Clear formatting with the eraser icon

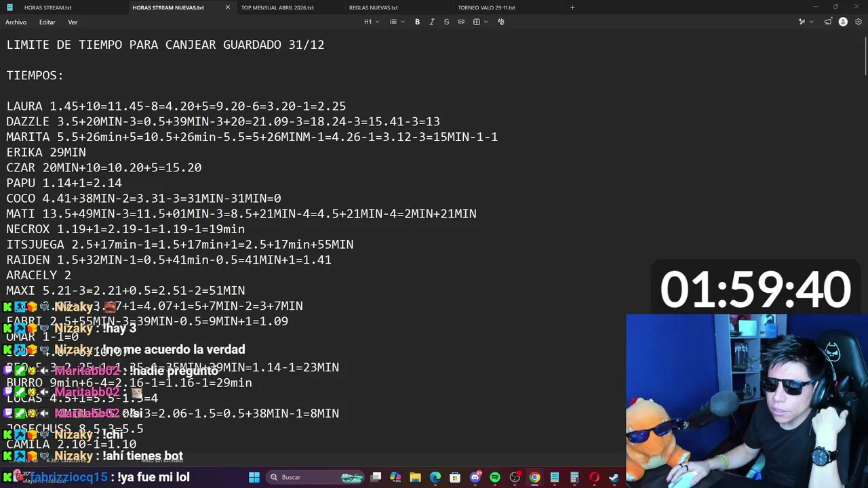(501, 22)
